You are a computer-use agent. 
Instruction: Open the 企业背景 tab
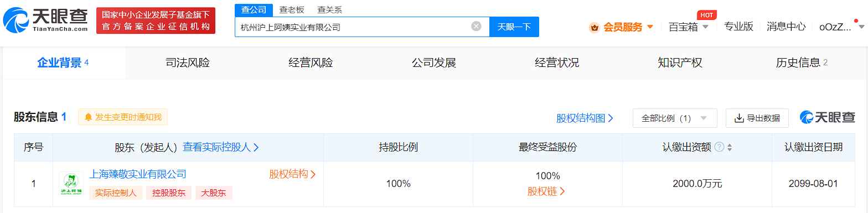[64, 63]
